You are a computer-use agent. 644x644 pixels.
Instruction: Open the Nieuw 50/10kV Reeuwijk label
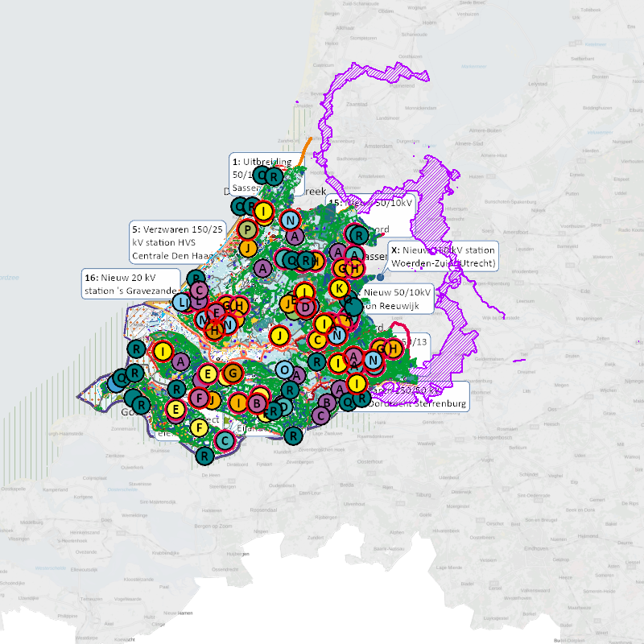[x=398, y=299]
